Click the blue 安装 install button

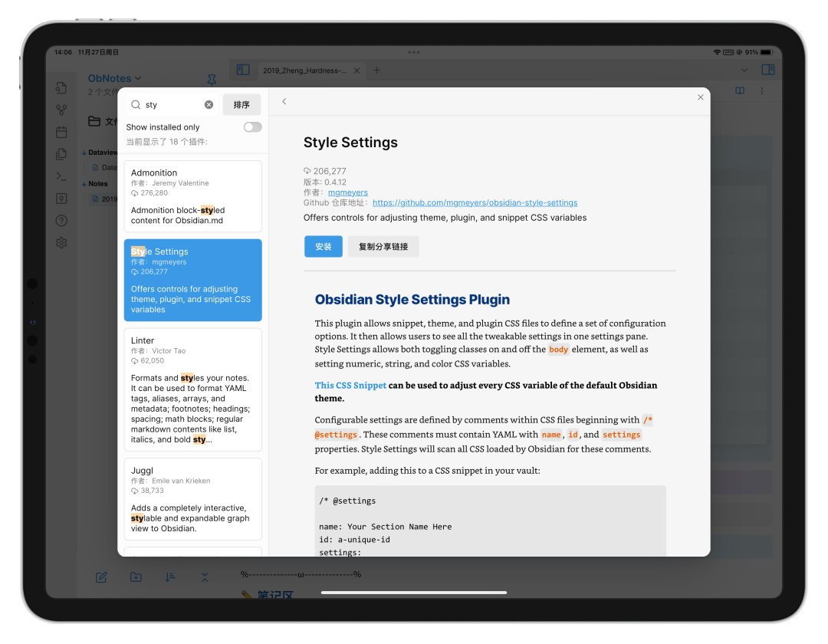point(323,247)
